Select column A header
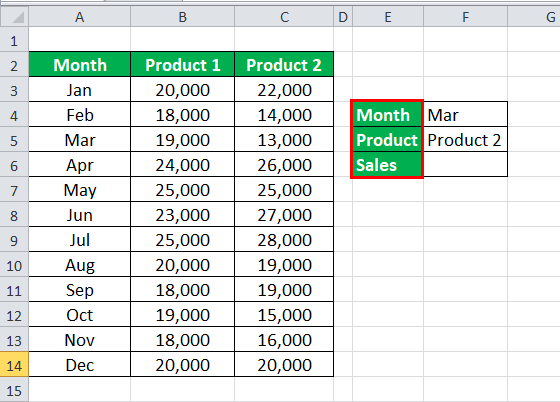 coord(80,17)
